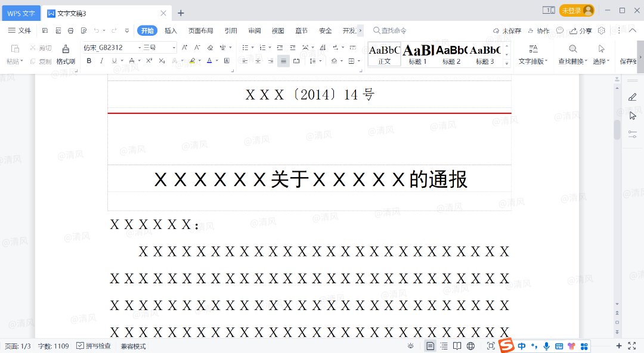Click the print icon in quick access bar
Viewport: 644px width, 353px height.
click(x=70, y=30)
